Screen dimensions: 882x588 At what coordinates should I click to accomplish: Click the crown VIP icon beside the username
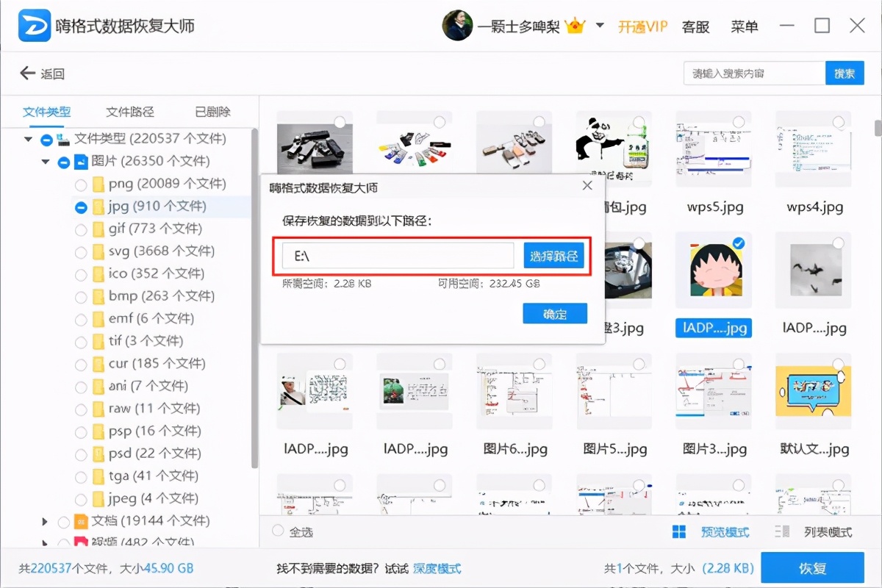pos(576,24)
